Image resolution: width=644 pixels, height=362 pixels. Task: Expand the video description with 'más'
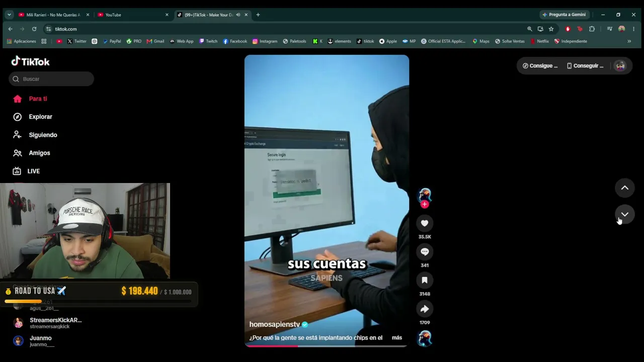(397, 338)
